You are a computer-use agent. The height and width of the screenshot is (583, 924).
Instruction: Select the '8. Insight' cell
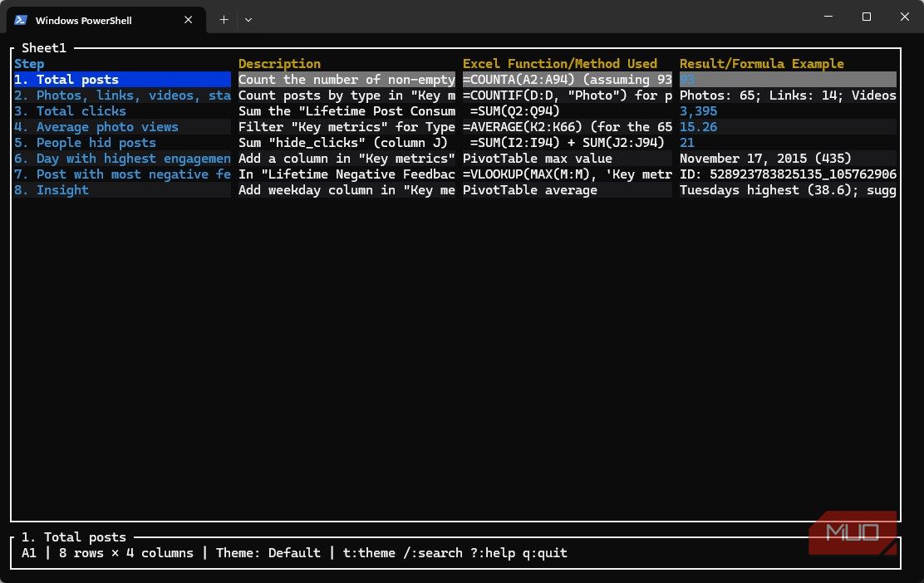122,190
